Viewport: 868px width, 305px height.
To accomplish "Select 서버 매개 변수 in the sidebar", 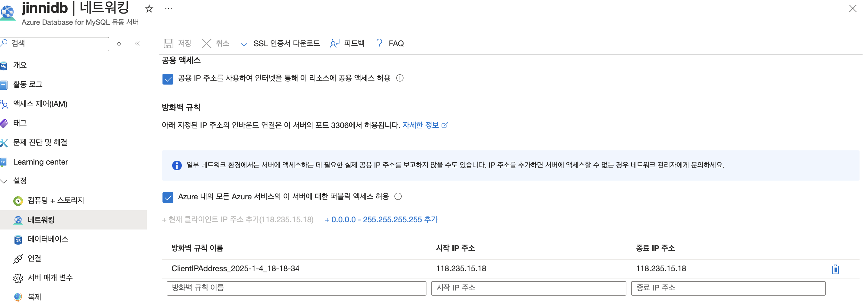I will coord(50,278).
